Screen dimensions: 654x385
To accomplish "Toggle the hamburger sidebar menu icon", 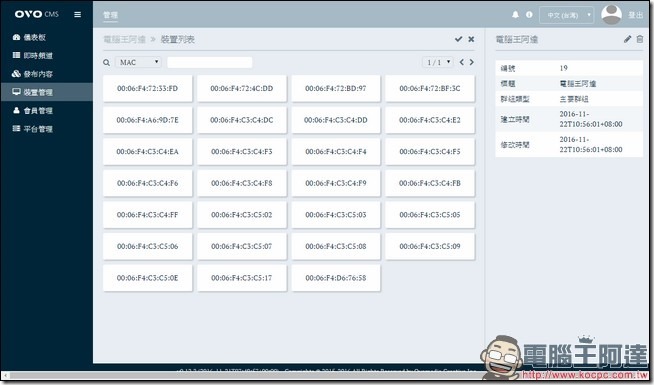I will click(x=78, y=15).
